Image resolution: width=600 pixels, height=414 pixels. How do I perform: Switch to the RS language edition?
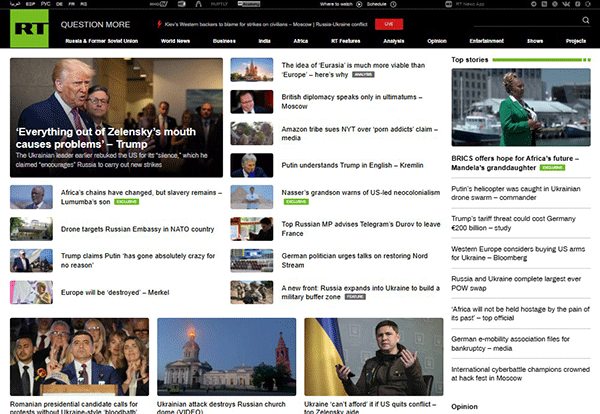pos(84,4)
